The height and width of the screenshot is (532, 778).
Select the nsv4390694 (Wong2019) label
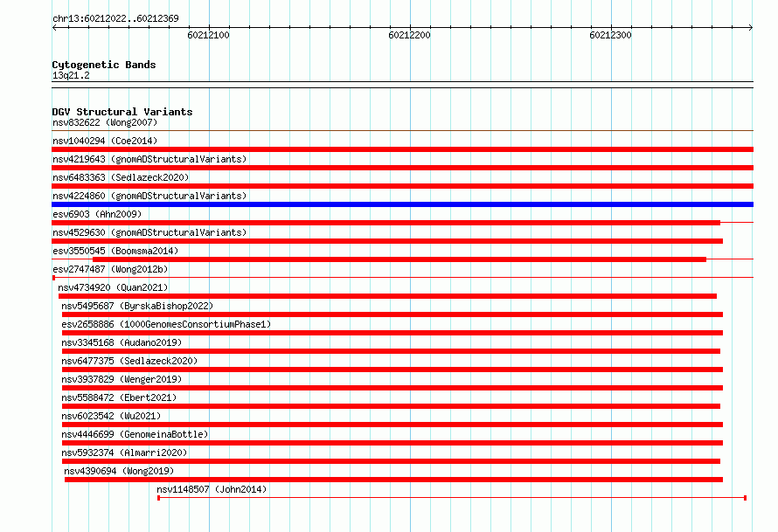119,471
